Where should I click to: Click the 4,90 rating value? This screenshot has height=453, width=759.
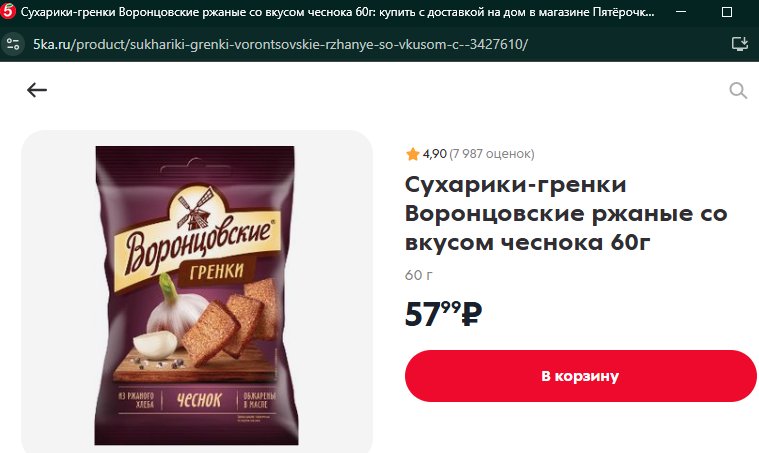coord(434,154)
